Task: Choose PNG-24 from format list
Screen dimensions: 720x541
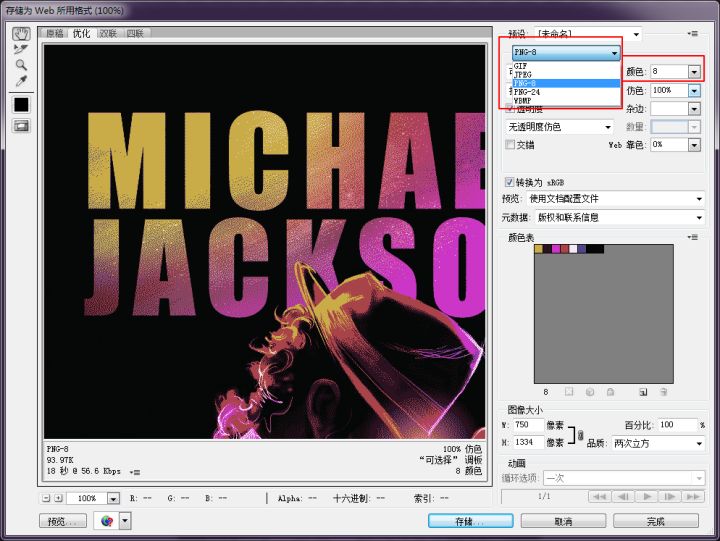Action: [566, 92]
